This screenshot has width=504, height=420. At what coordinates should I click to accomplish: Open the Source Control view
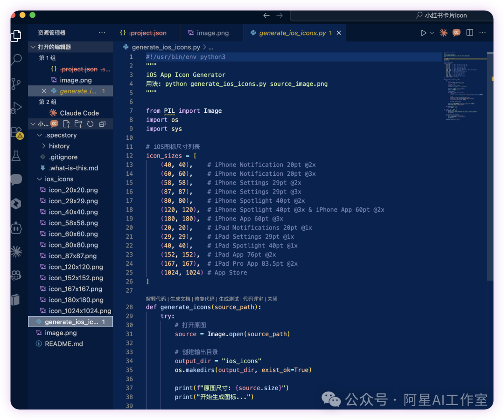16,83
